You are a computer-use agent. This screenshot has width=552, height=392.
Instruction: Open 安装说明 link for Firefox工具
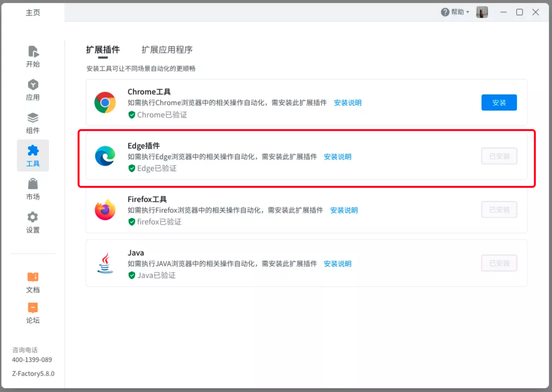pos(344,210)
